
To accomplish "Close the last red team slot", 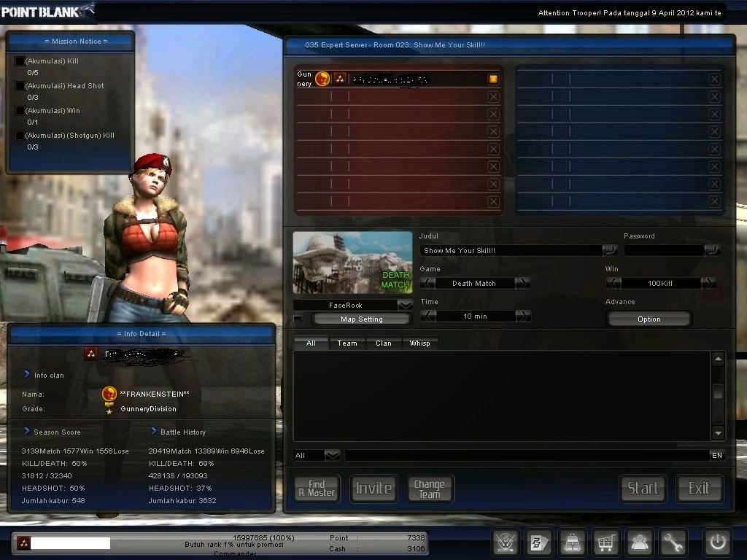I will coord(493,202).
